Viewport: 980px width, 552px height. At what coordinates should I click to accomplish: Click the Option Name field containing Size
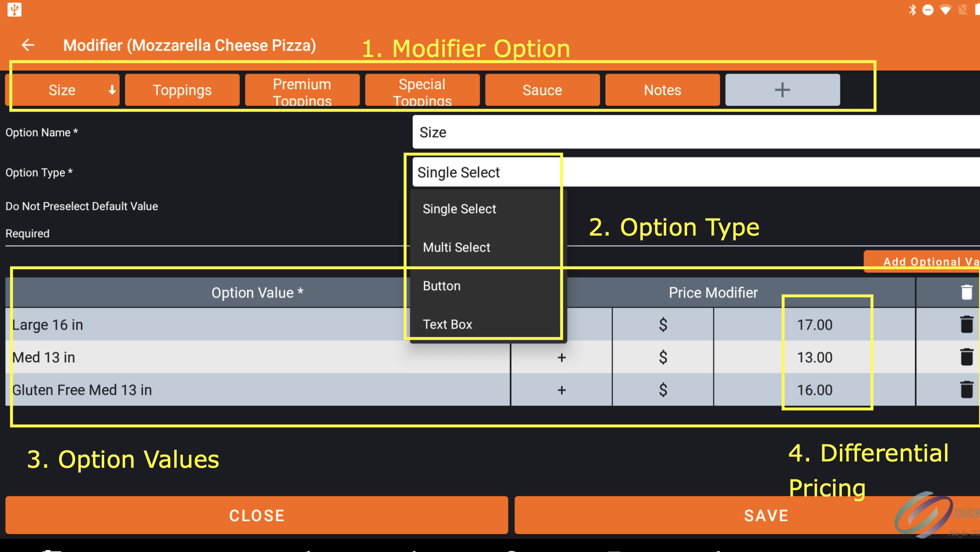point(696,132)
